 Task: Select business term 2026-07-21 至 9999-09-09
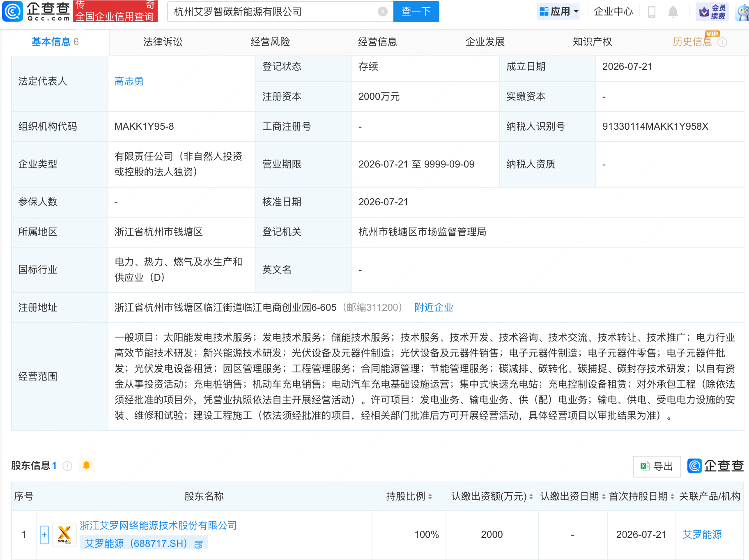coord(416,164)
